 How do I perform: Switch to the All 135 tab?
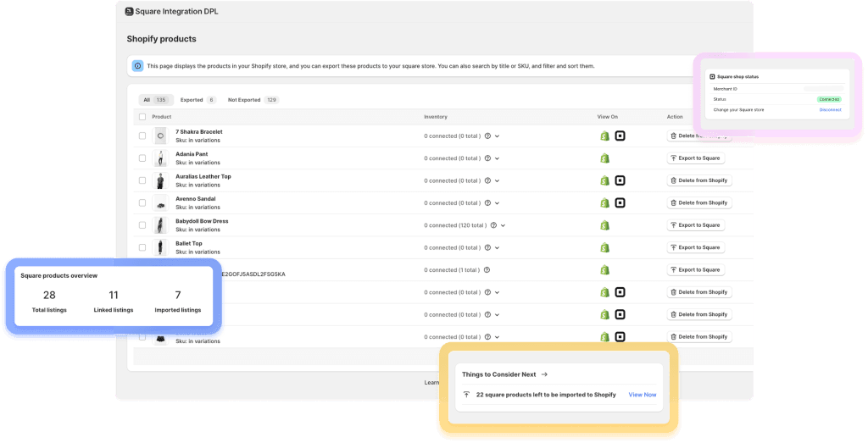coord(156,100)
